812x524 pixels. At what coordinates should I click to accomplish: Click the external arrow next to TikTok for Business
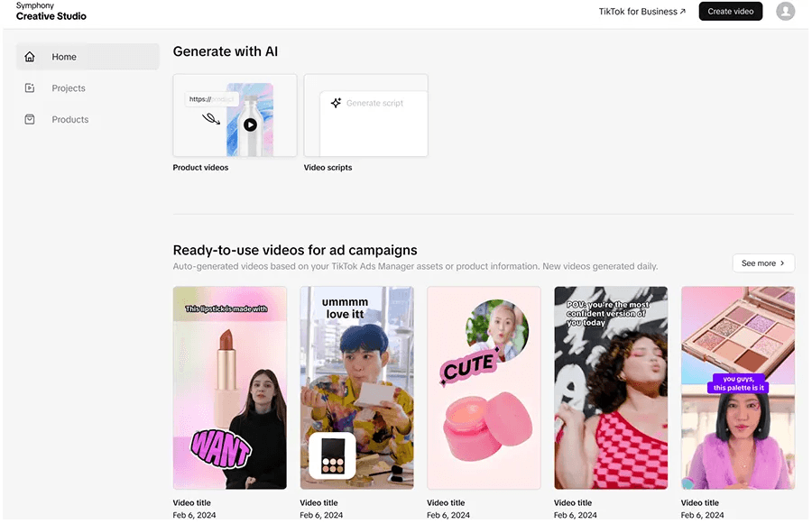pos(683,12)
